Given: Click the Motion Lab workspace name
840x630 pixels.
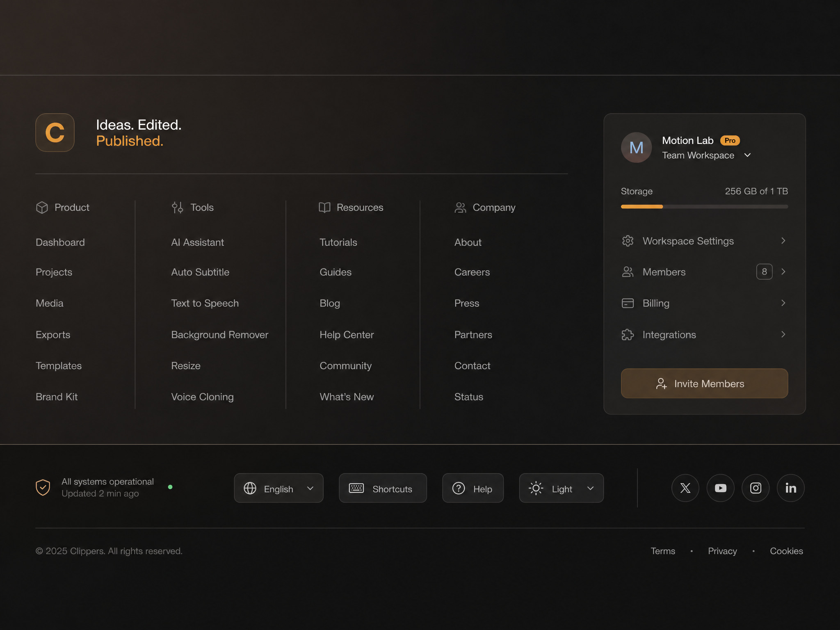Looking at the screenshot, I should 687,141.
